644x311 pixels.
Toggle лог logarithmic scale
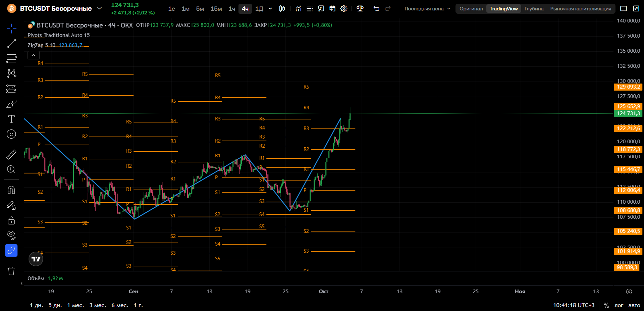pos(619,305)
